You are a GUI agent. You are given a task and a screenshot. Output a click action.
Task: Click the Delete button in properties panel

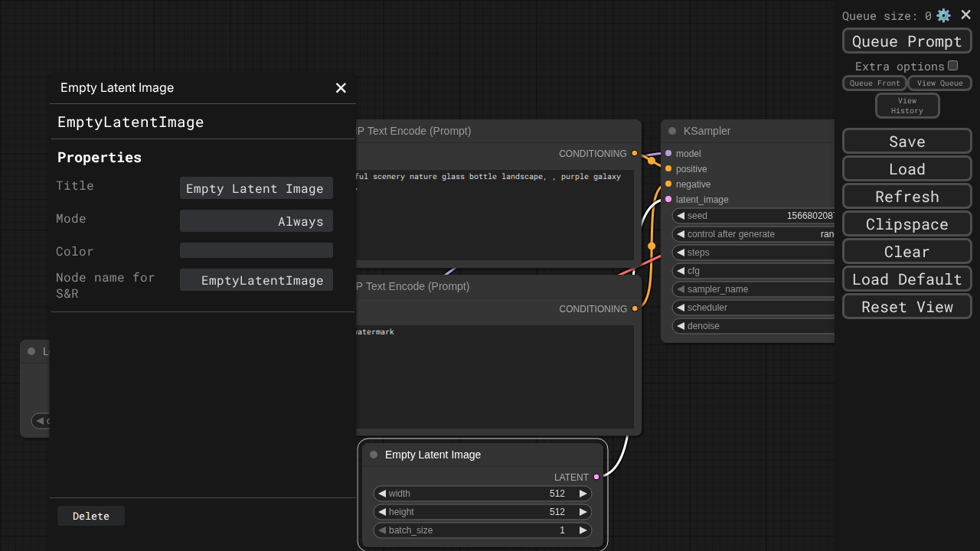91,516
